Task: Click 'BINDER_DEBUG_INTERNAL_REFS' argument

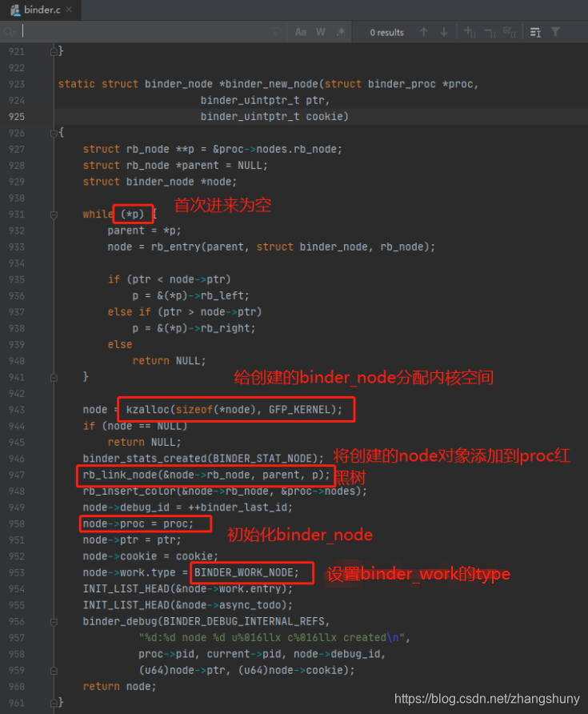Action: [243, 622]
